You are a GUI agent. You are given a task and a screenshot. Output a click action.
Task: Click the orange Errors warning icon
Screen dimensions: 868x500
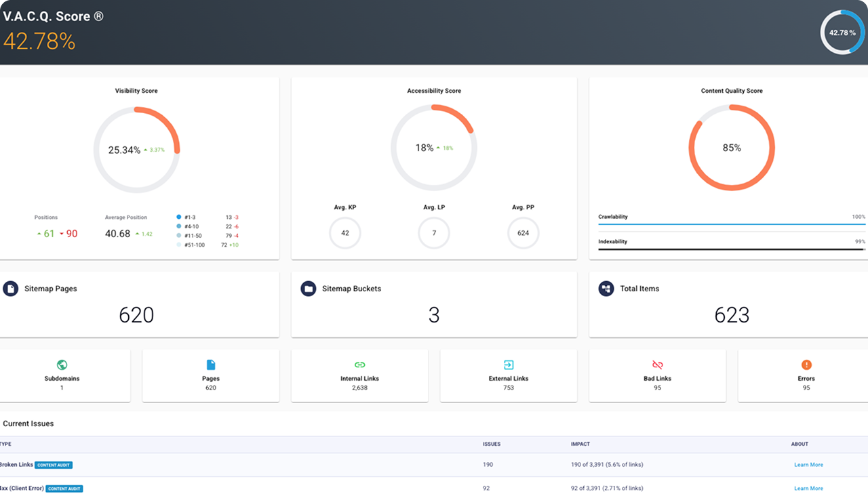806,365
